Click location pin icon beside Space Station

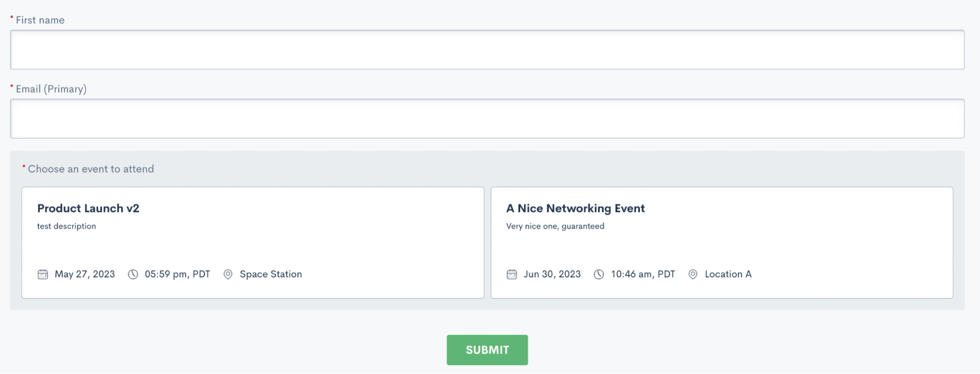coord(228,274)
